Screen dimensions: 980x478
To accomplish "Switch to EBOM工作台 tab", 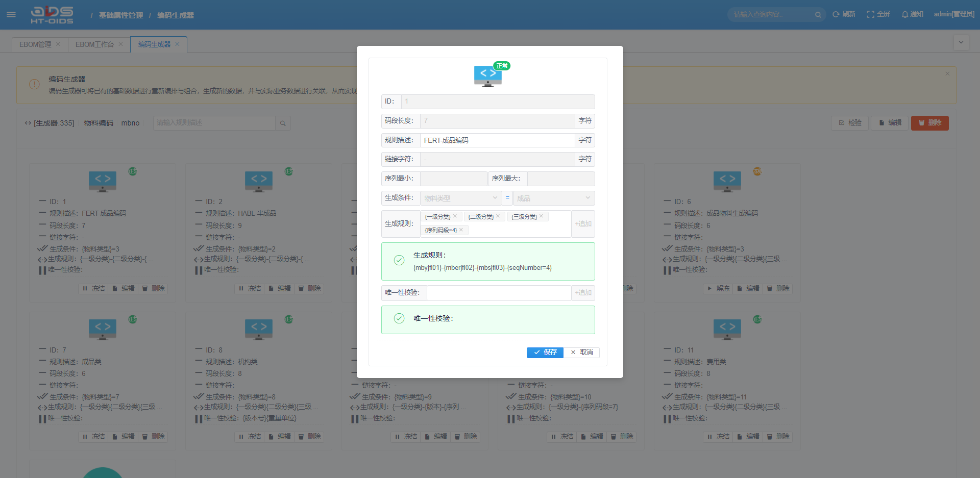I will pyautogui.click(x=94, y=44).
